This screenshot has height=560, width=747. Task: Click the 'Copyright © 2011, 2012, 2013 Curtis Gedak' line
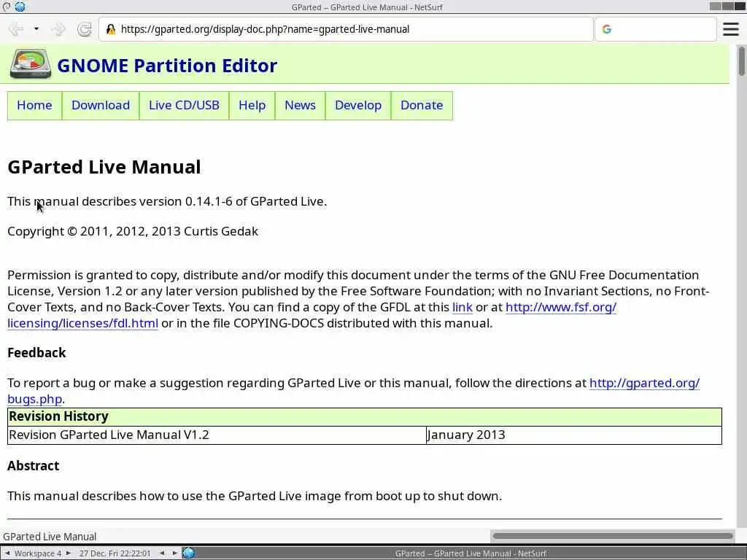pos(133,231)
